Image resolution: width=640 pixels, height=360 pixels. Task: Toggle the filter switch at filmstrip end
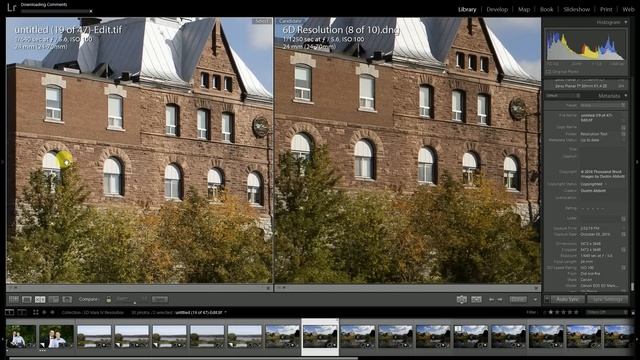tap(633, 312)
